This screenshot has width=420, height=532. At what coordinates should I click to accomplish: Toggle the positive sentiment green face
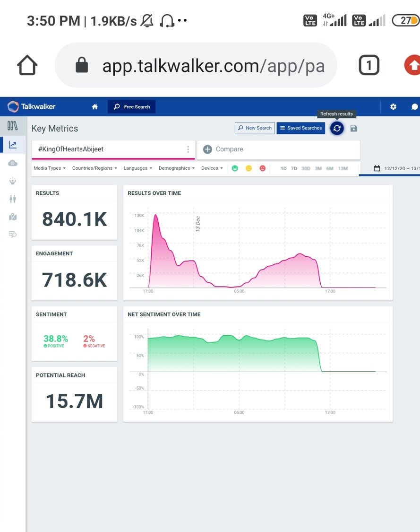coord(235,168)
